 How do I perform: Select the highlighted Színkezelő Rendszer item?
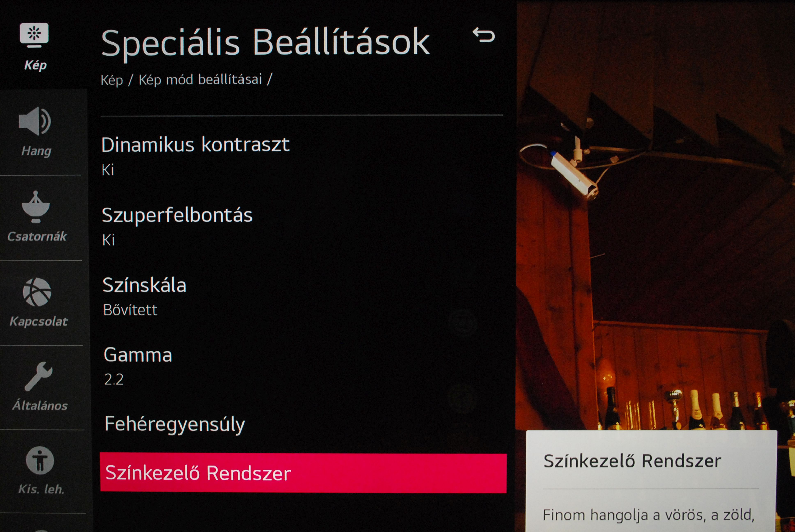pos(303,473)
